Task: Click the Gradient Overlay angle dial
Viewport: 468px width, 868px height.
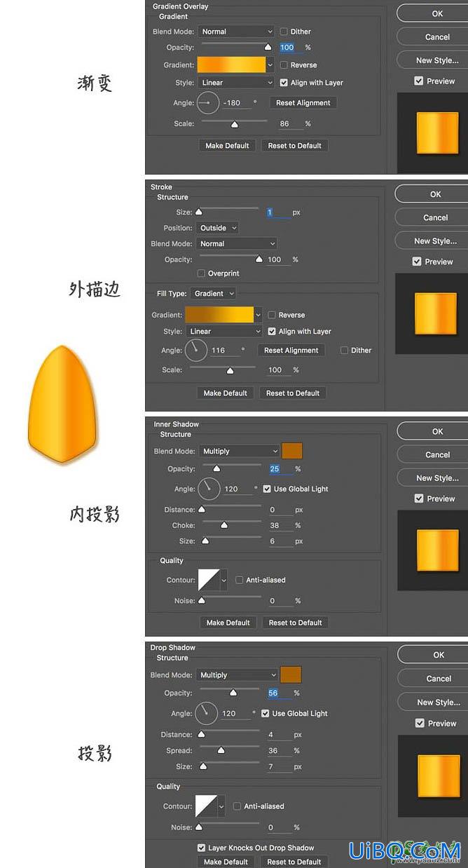Action: point(207,103)
